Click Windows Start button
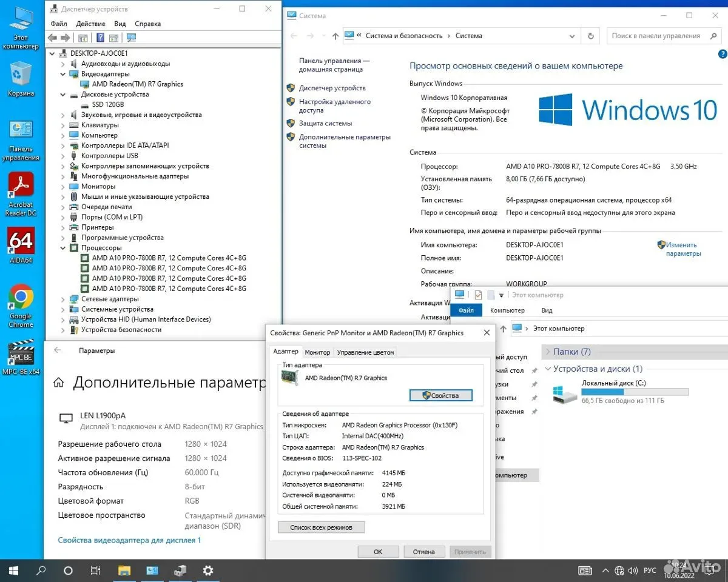This screenshot has width=728, height=582. point(13,570)
